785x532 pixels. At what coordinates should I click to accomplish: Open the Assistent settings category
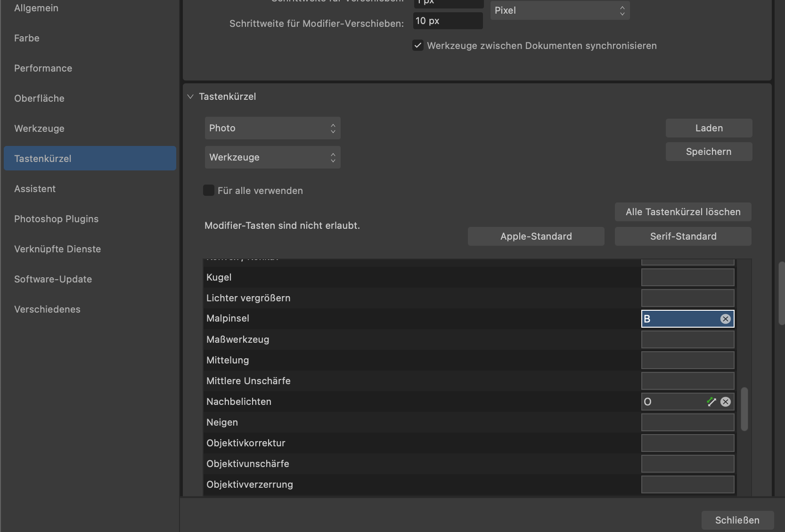click(90, 189)
